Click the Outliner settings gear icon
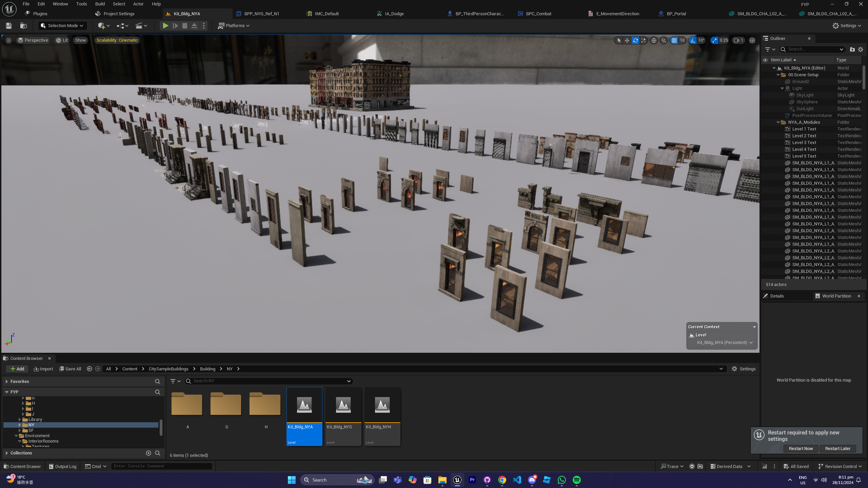Viewport: 868px width, 488px height. click(861, 49)
